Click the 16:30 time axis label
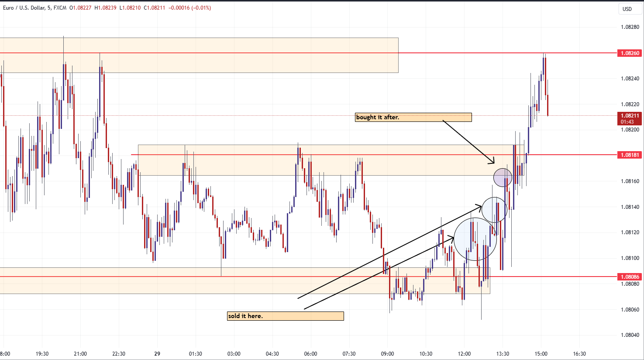Viewport: 644px width, 360px height. pos(579,353)
